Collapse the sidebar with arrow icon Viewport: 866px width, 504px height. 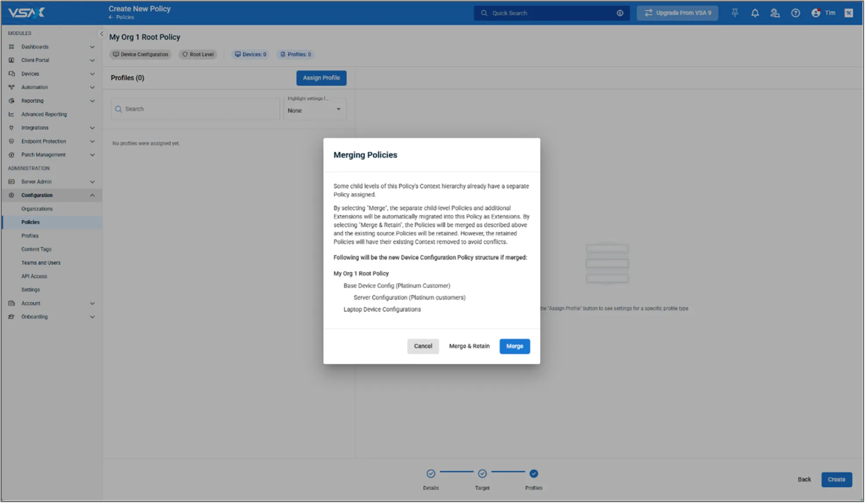click(x=101, y=34)
